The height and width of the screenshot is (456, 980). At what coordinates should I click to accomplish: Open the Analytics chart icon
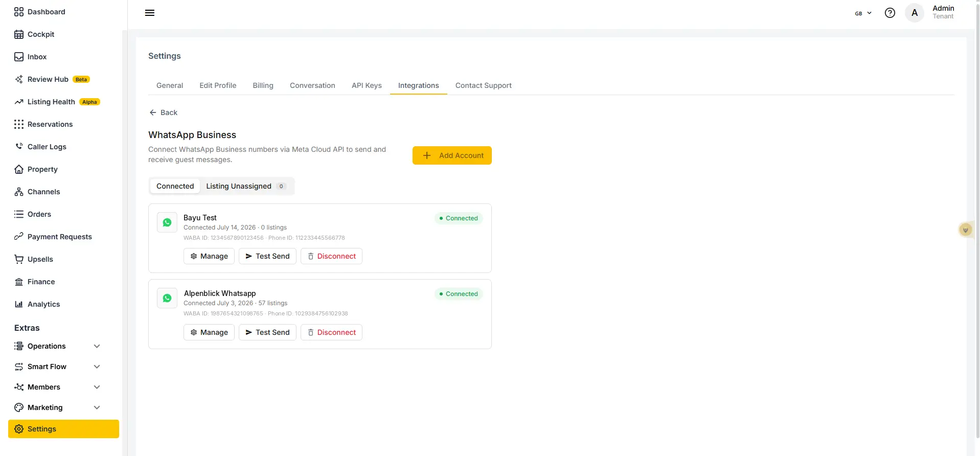(x=19, y=304)
